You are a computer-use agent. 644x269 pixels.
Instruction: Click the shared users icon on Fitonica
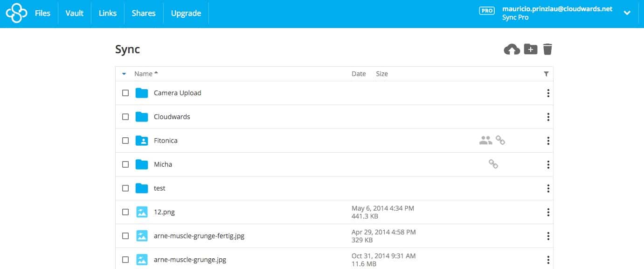coord(485,140)
